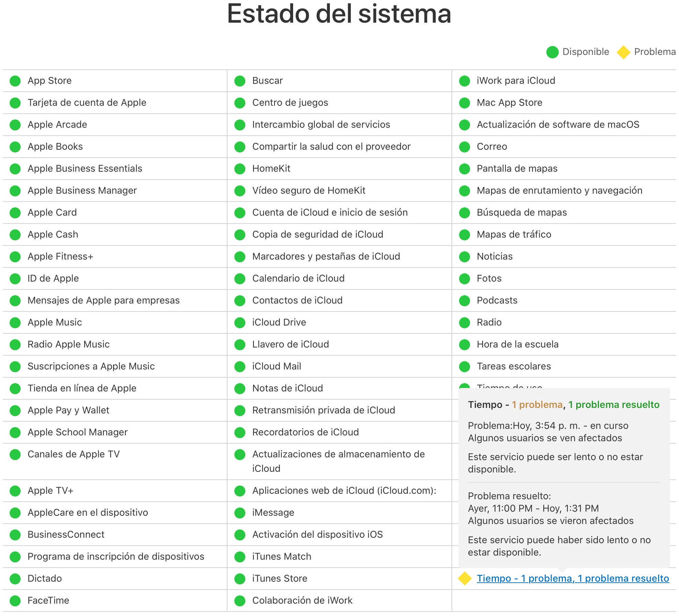679x616 pixels.
Task: Click the green status dot beside Podcasts
Action: click(465, 301)
